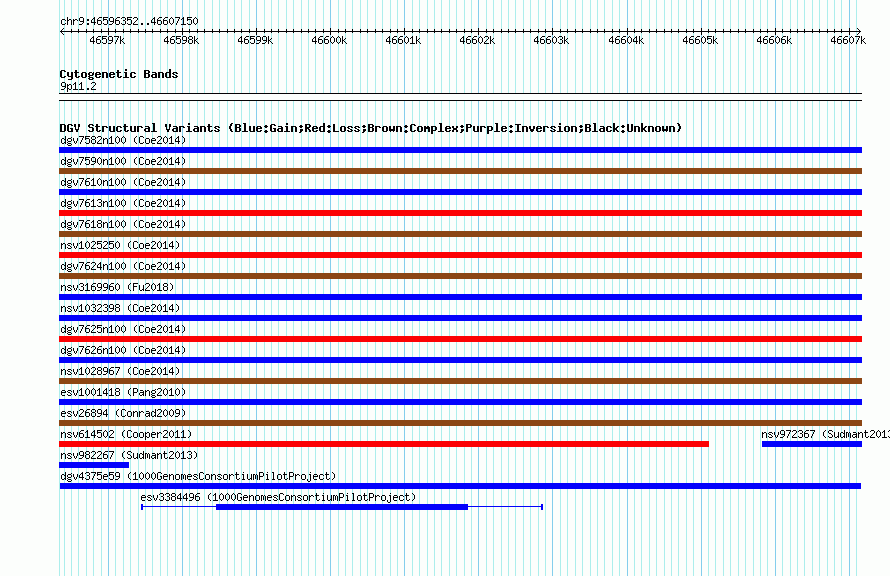Click the 46607k ruler tick label
This screenshot has width=890, height=576.
pos(848,40)
